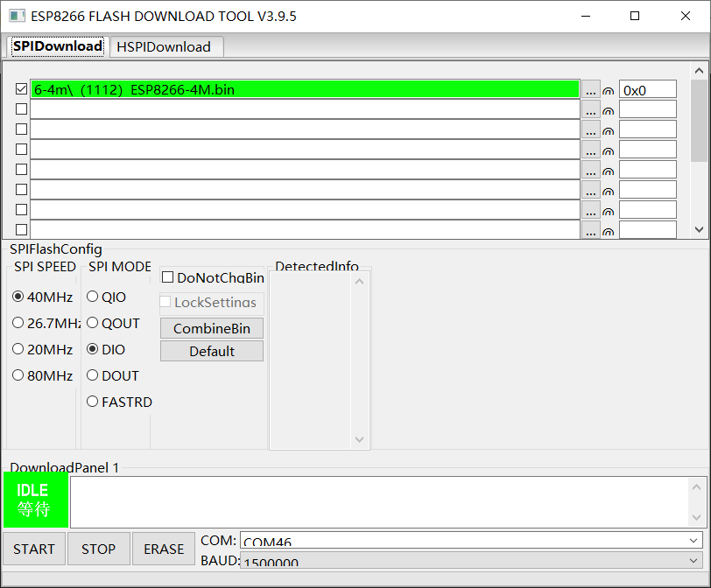Image resolution: width=711 pixels, height=588 pixels.
Task: Select 20MHz SPI speed
Action: click(x=18, y=349)
